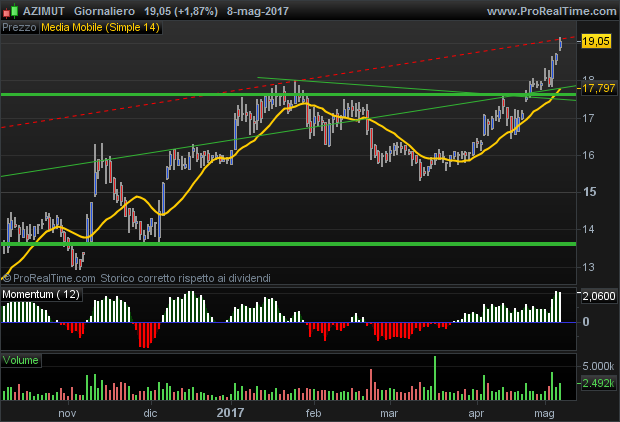Click the 17 price axis label
The height and width of the screenshot is (422, 620).
pyautogui.click(x=588, y=118)
